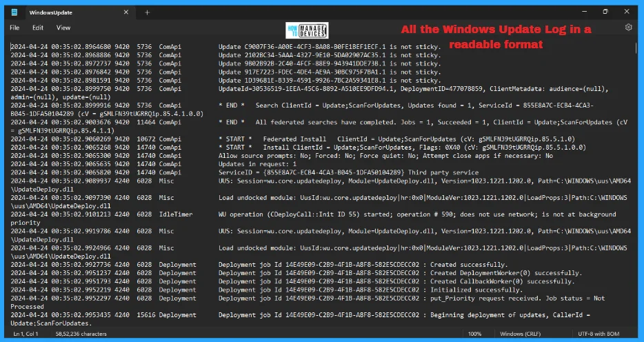Click 'put_Priority request received' log line

point(308,303)
